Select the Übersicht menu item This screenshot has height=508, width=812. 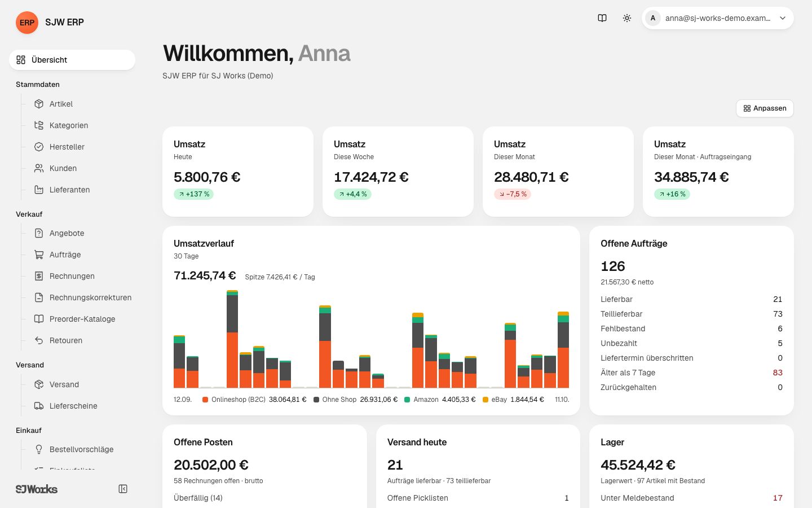coord(72,60)
